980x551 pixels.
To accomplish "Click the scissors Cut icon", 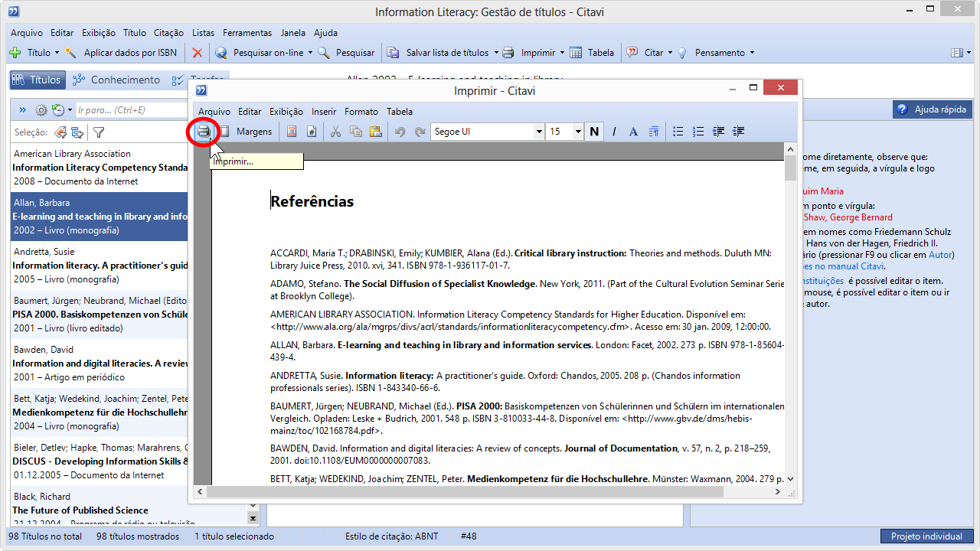I will (x=335, y=132).
